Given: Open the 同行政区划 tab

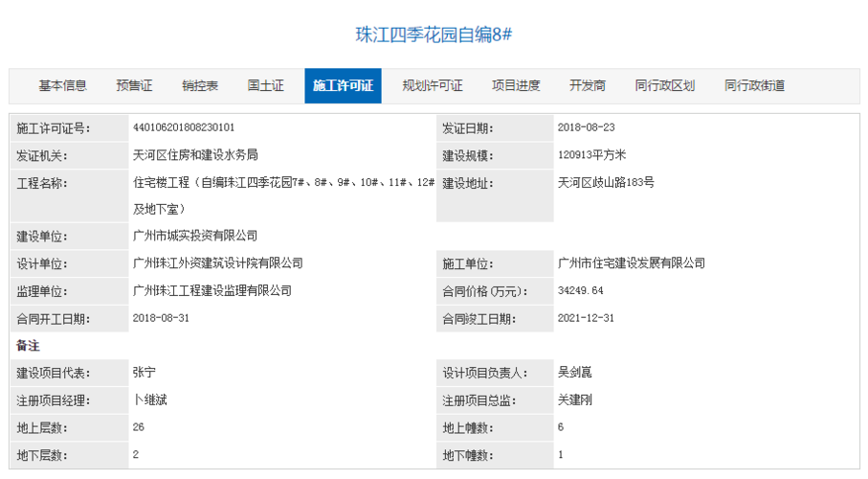Looking at the screenshot, I should click(x=664, y=86).
